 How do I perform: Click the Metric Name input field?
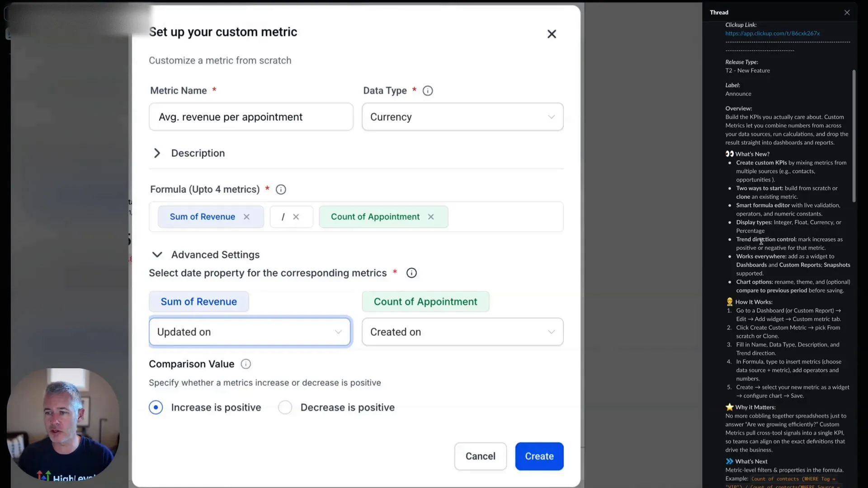pos(251,117)
